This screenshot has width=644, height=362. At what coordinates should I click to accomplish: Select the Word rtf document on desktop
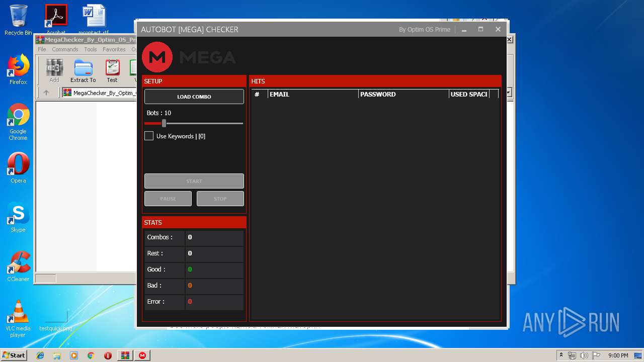[x=94, y=20]
